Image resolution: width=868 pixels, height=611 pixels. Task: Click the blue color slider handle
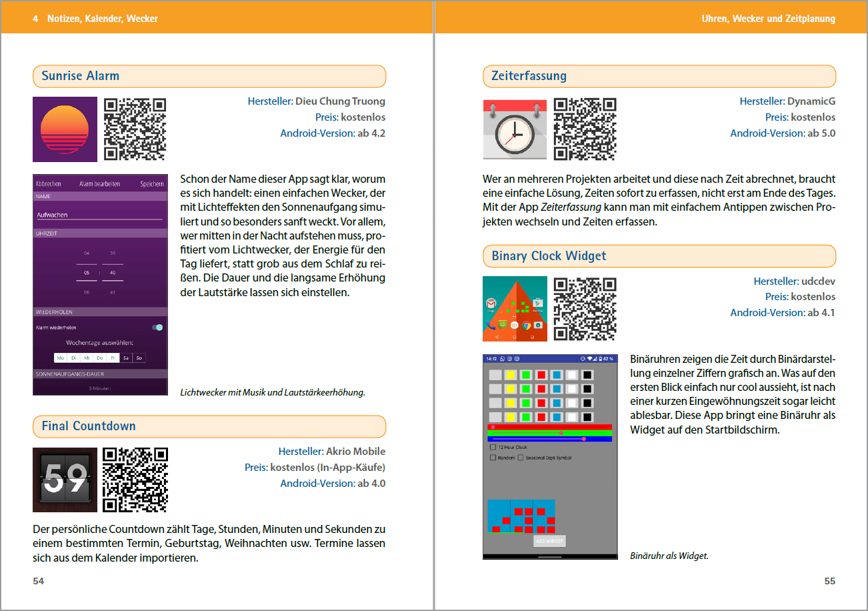pos(584,439)
